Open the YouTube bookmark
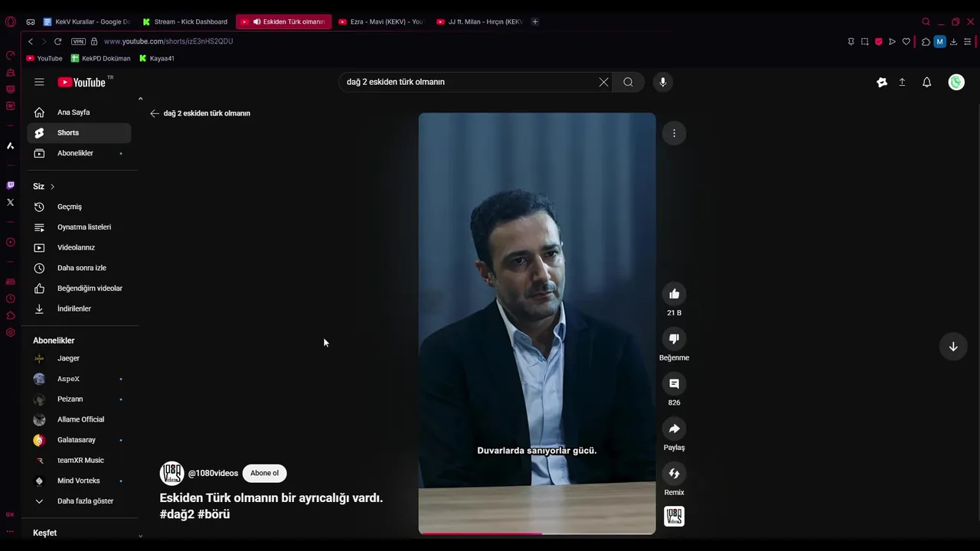This screenshot has width=980, height=551. (44, 58)
